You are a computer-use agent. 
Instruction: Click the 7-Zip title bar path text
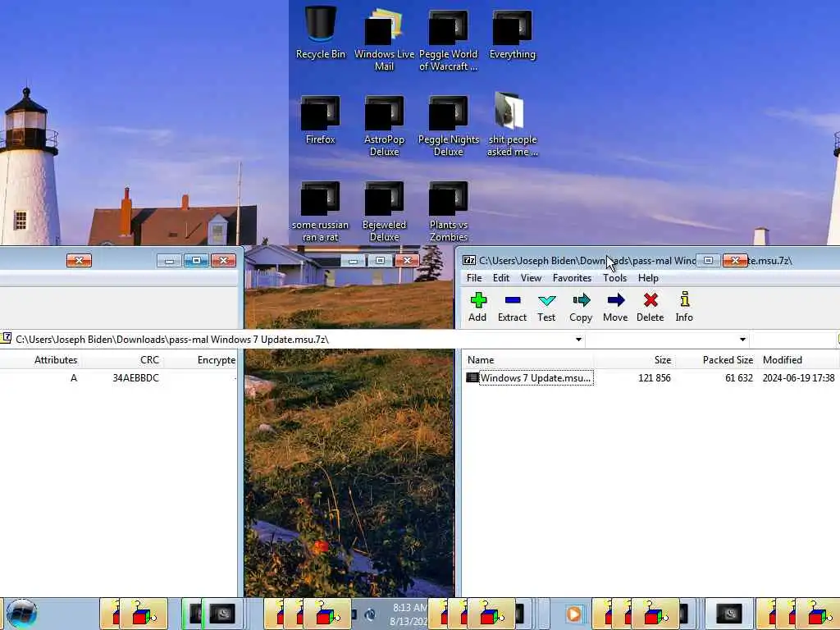[x=635, y=260]
